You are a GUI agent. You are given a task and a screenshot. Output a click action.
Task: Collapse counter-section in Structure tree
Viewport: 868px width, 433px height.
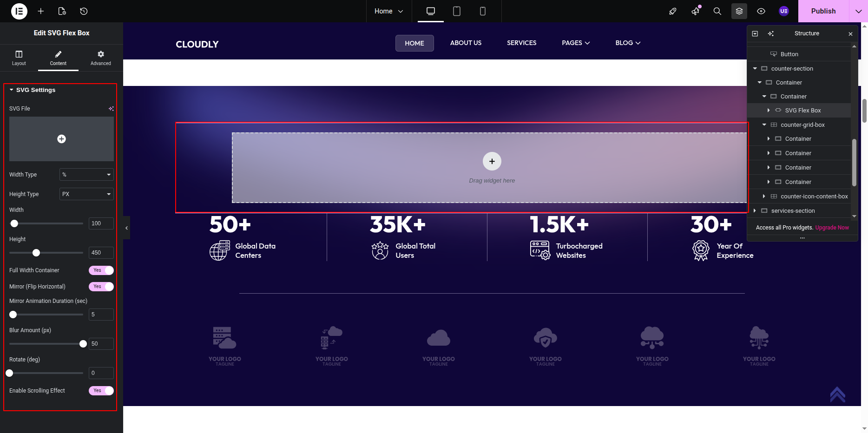tap(755, 69)
